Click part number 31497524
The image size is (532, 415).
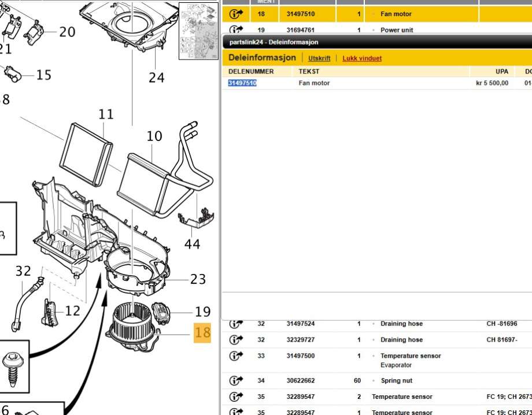[x=300, y=324]
